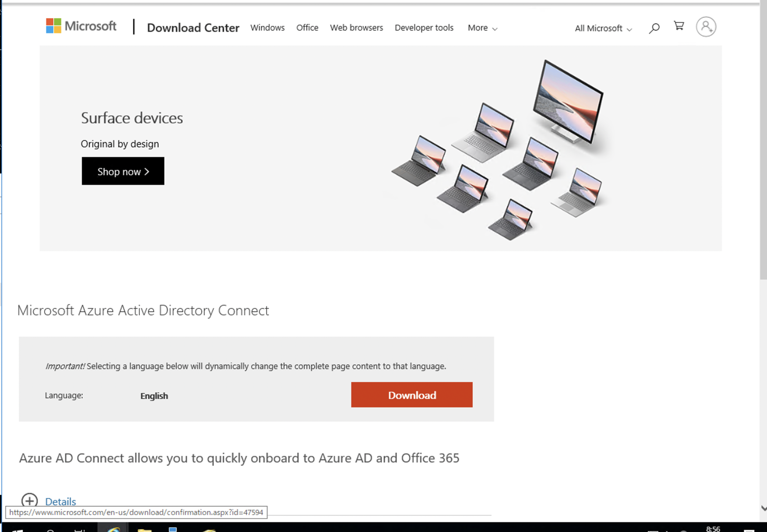Viewport: 767px width, 532px height.
Task: Click the taskbar clock showing 8:56
Action: point(713,529)
